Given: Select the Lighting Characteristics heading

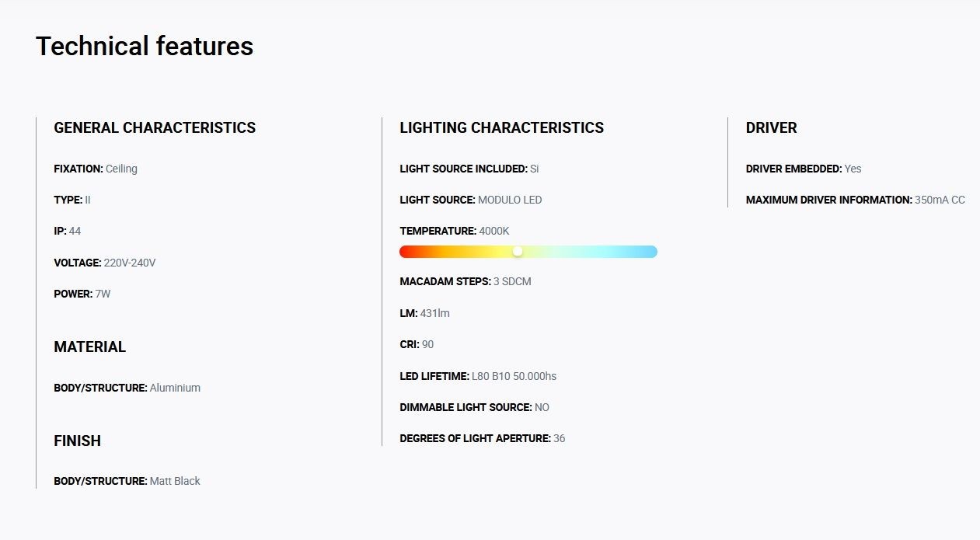Looking at the screenshot, I should coord(502,127).
